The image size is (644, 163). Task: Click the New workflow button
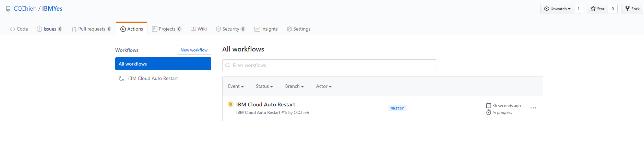(194, 50)
